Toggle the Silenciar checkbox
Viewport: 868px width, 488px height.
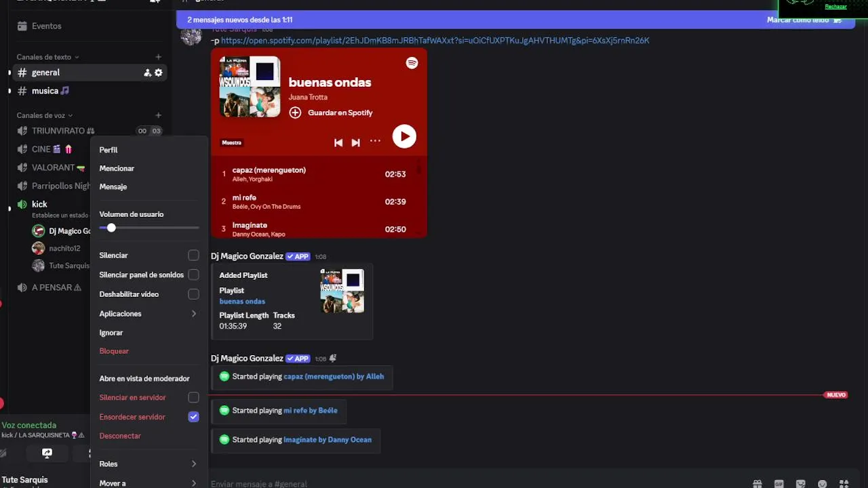click(194, 256)
